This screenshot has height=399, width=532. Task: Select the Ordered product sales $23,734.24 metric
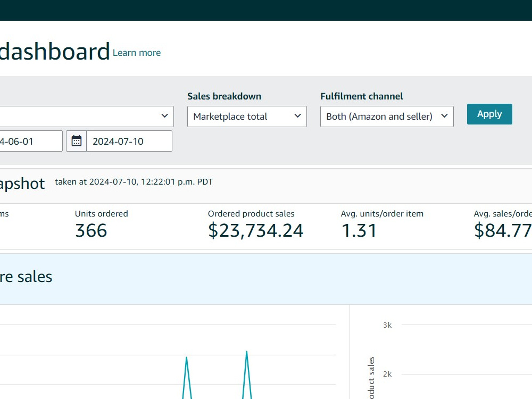255,225
